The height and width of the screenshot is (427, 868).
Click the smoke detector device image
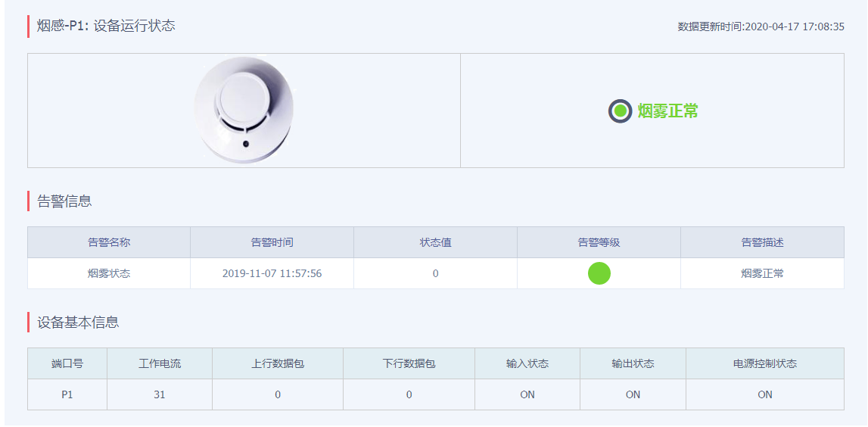(x=244, y=111)
